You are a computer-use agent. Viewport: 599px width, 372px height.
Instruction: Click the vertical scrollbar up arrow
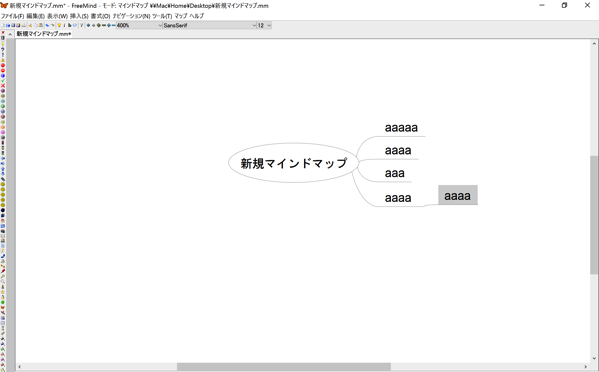pos(594,43)
